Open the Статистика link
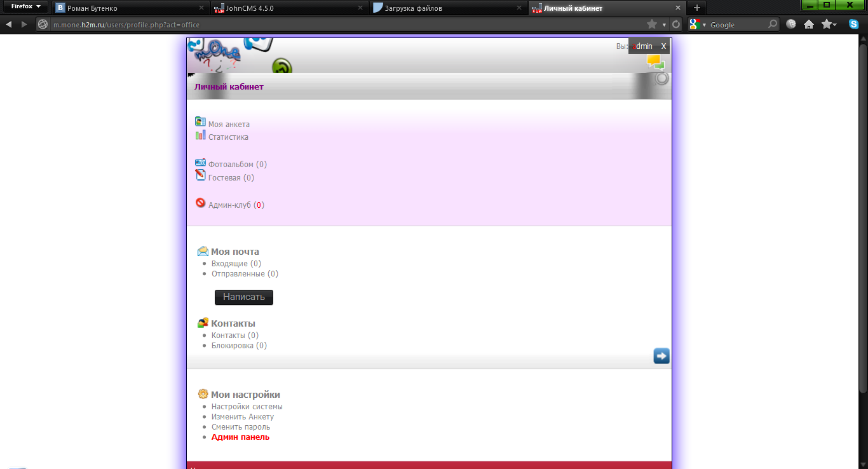 pyautogui.click(x=228, y=137)
